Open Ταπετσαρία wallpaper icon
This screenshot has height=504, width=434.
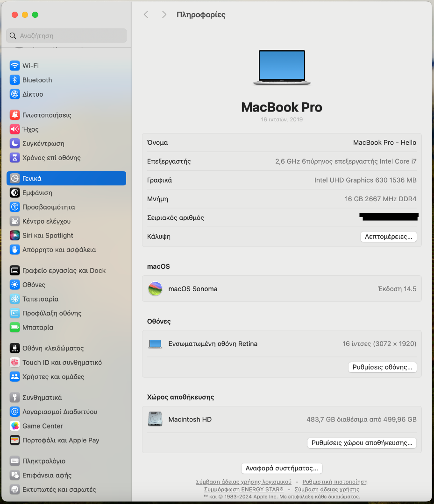14,299
